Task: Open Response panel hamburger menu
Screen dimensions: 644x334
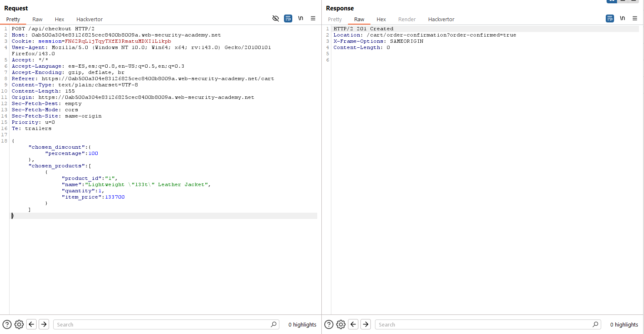Action: (635, 18)
